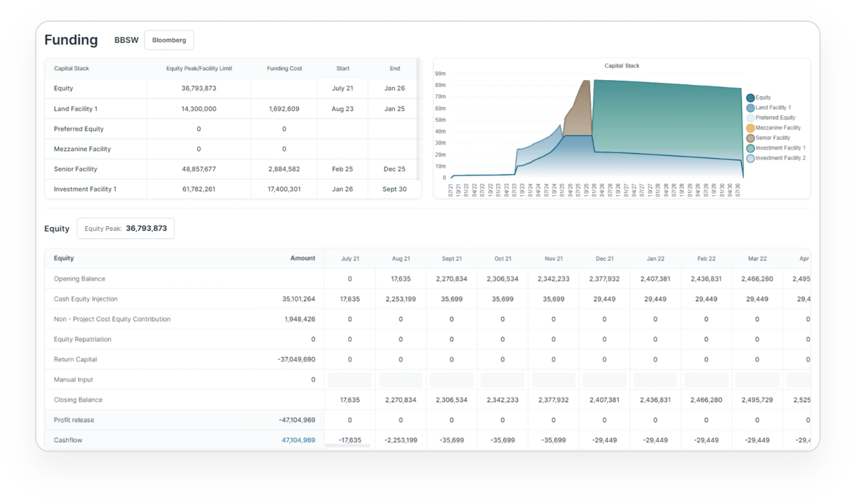Click the Return Capital row label
Screen dimensions: 858x504
(75, 360)
